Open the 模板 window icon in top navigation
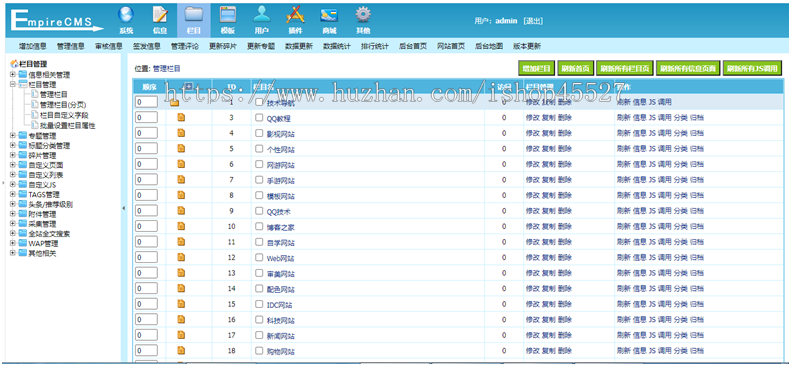The height and width of the screenshot is (366, 791). pos(228,15)
